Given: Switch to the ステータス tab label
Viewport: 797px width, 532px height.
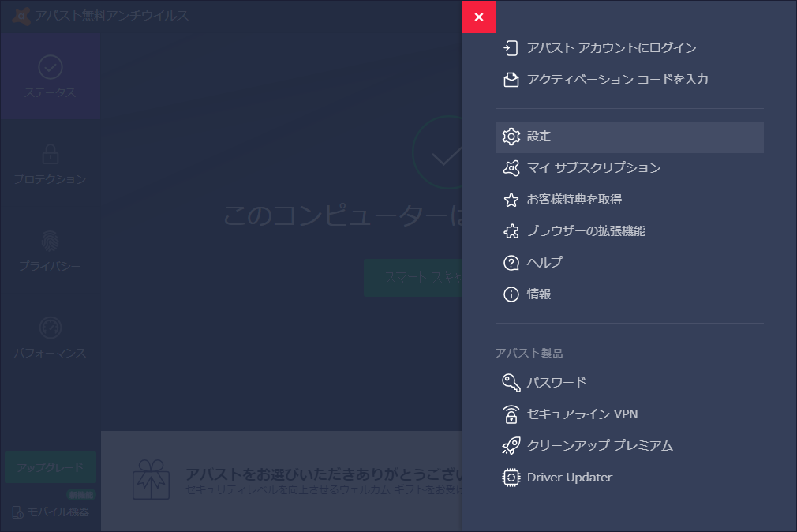Looking at the screenshot, I should click(x=51, y=92).
